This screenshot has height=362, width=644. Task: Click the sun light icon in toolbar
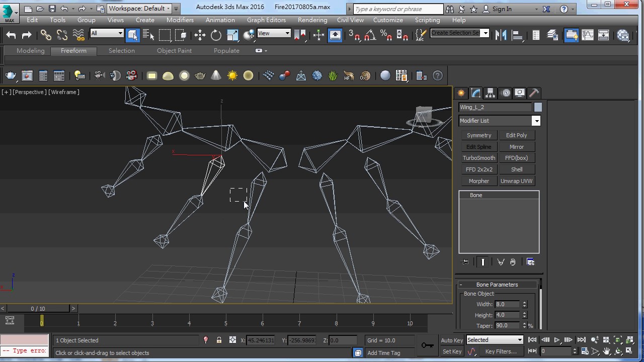tap(232, 75)
